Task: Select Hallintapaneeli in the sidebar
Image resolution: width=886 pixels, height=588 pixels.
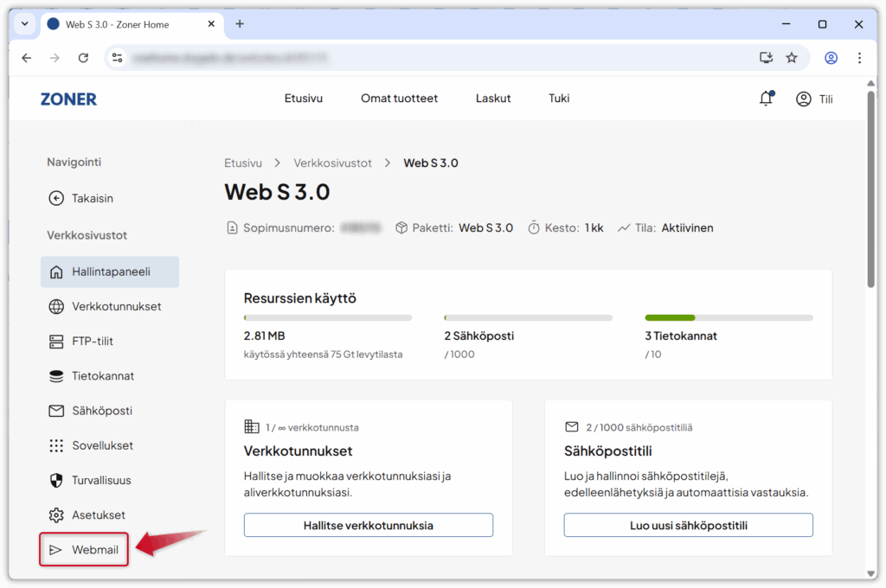Action: pos(110,272)
